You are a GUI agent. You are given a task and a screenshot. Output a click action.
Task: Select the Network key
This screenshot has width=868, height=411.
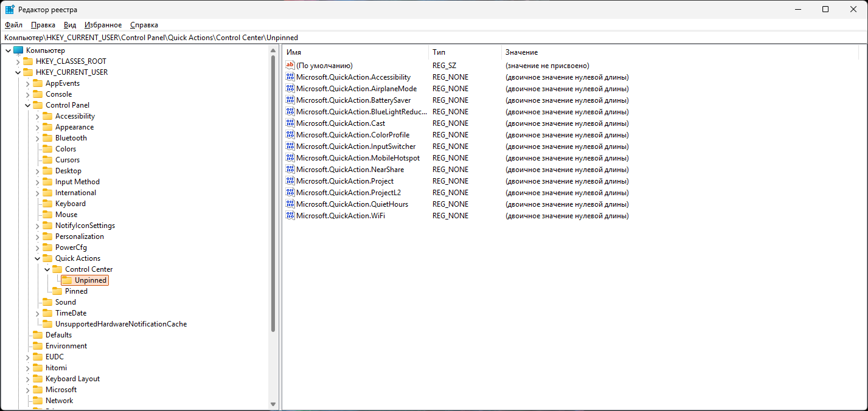tap(60, 401)
